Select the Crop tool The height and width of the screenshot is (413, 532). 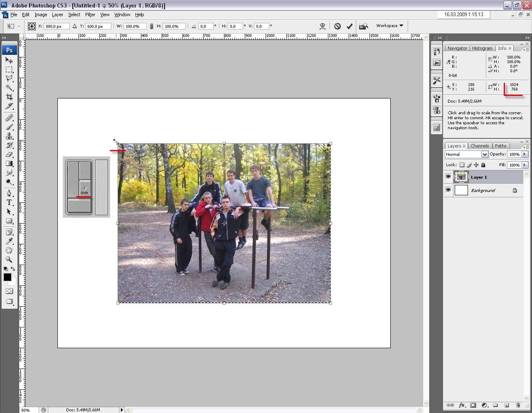9,97
